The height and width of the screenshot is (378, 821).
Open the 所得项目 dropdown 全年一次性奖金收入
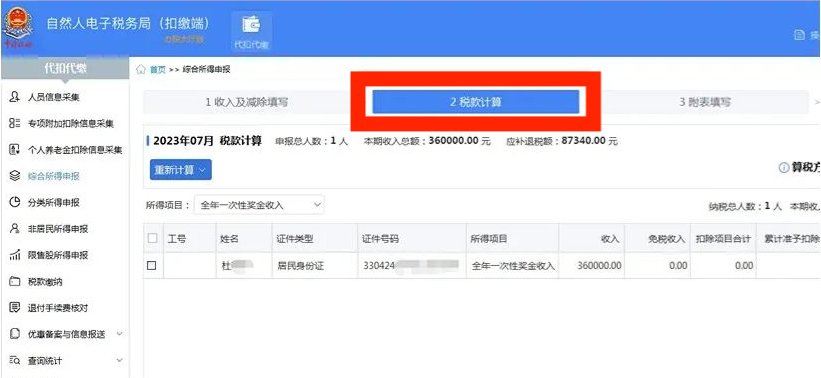(259, 205)
